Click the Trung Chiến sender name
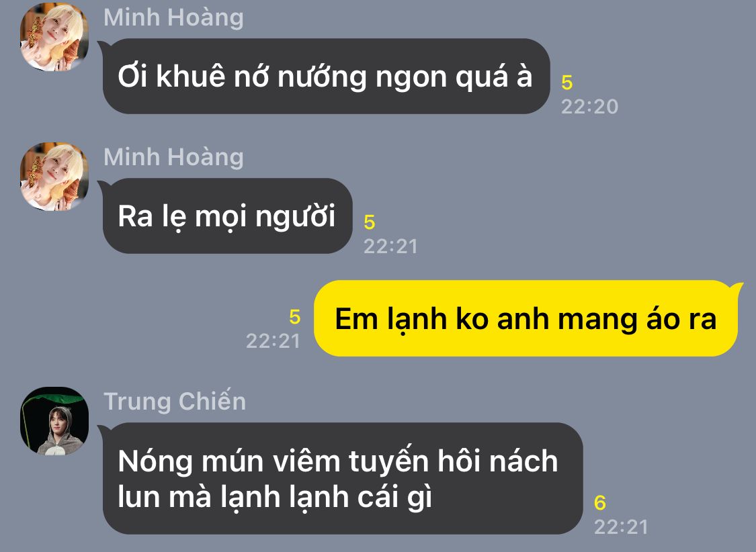Screen dimensions: 756x552 pyautogui.click(x=175, y=401)
